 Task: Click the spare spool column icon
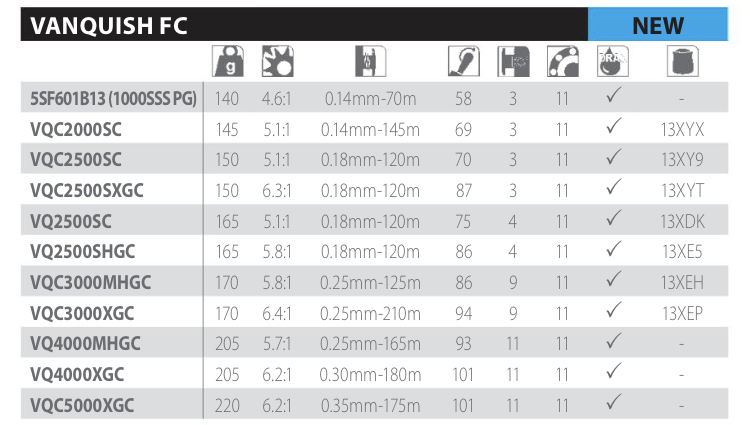(682, 63)
